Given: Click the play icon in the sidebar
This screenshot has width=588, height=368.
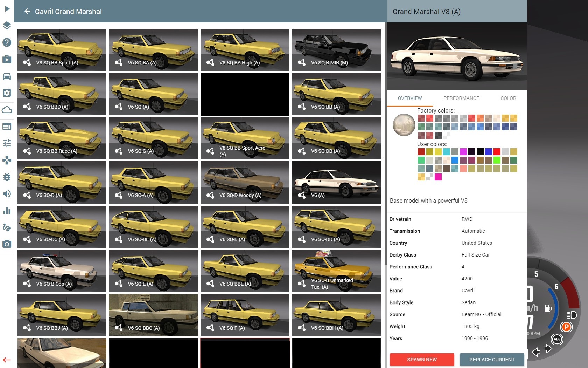Looking at the screenshot, I should pyautogui.click(x=7, y=9).
